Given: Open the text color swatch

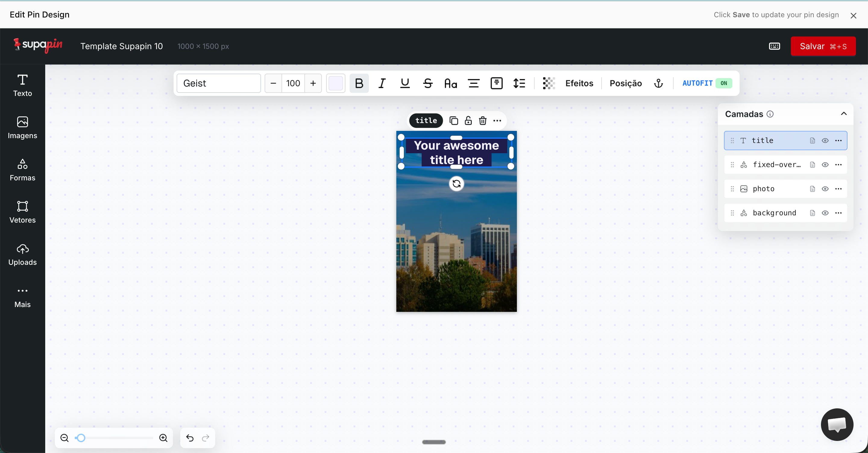Looking at the screenshot, I should pyautogui.click(x=335, y=83).
